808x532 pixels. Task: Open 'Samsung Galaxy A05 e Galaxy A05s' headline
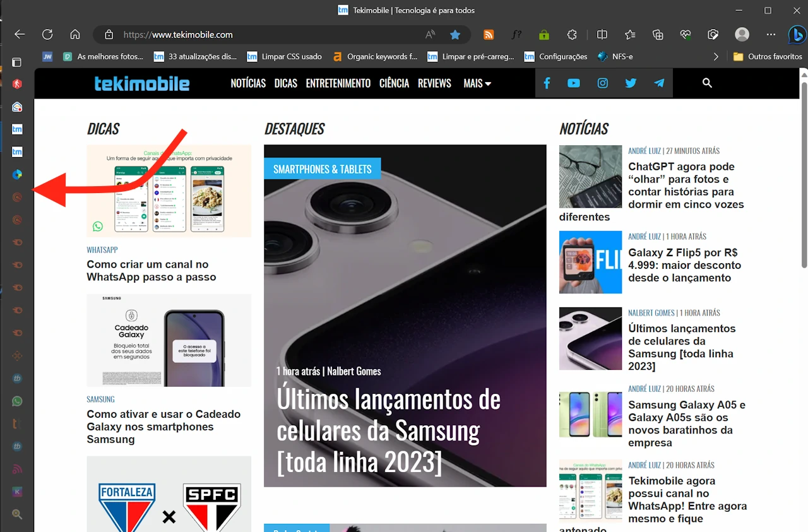pyautogui.click(x=687, y=424)
